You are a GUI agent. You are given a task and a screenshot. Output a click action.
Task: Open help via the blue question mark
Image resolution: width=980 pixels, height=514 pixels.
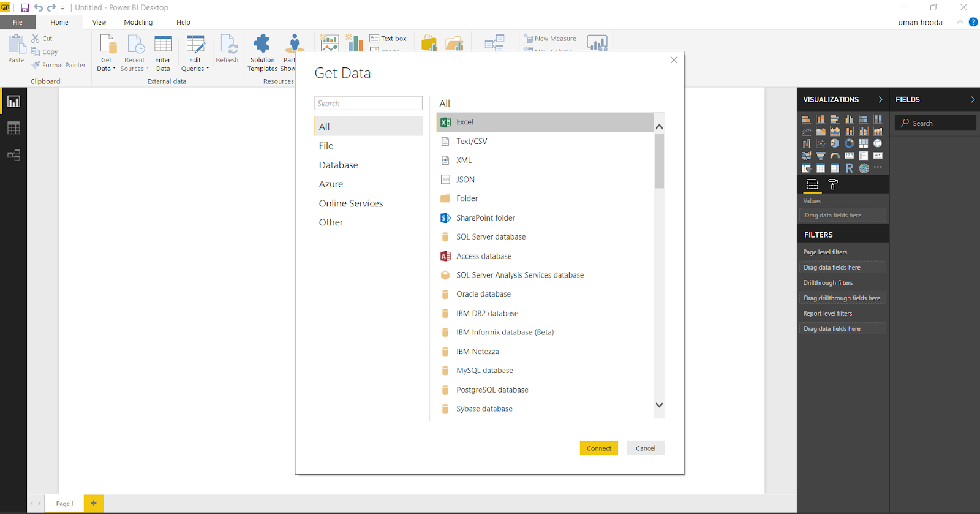(x=973, y=22)
